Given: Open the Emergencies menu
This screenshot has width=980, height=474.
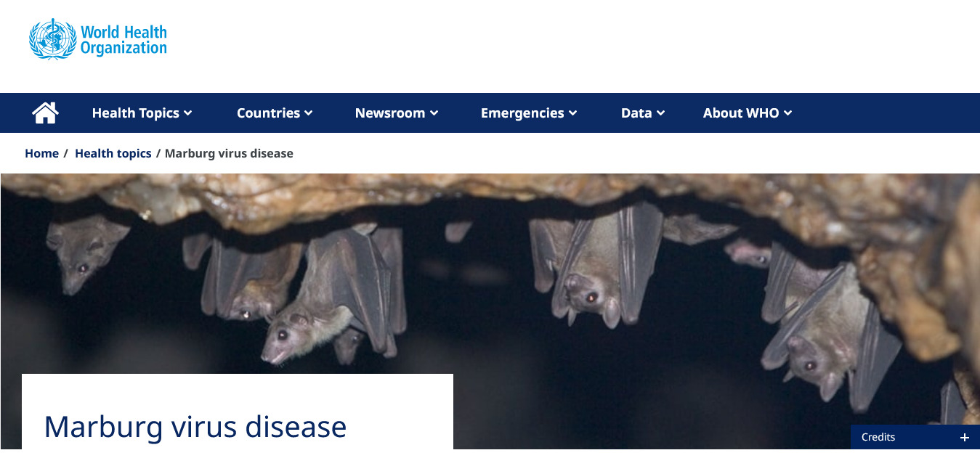Looking at the screenshot, I should click(529, 113).
